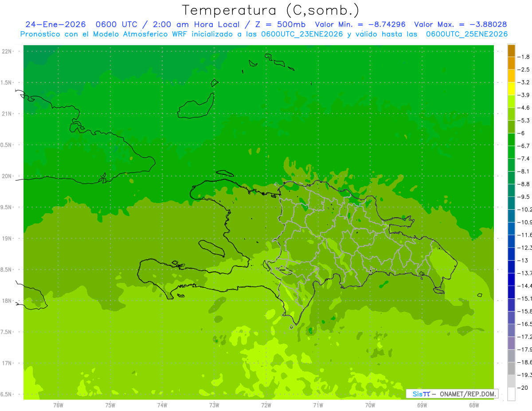Click the 70W longitude axis label
532x411 pixels.
click(x=370, y=405)
